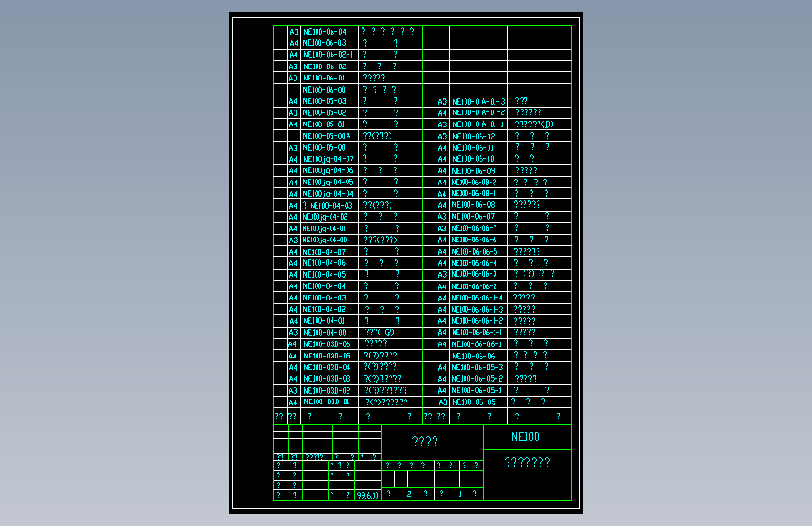Select the NE100-04-05 cell

point(330,274)
